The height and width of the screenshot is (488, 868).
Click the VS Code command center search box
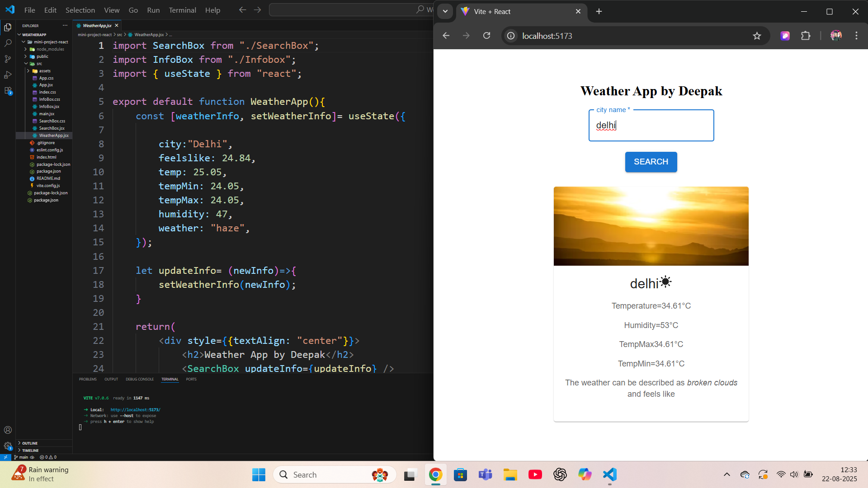[x=350, y=10]
